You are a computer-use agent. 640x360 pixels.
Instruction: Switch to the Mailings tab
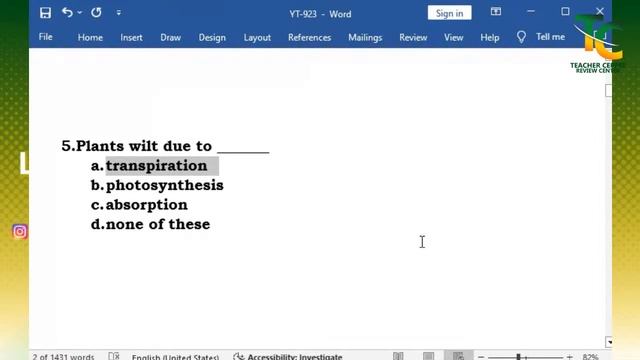[x=365, y=38]
